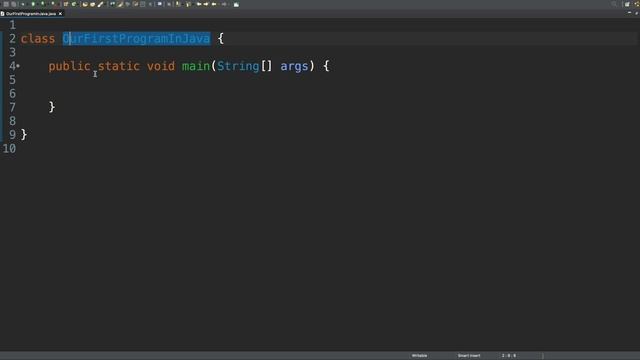Click the 'String' type in main signature
This screenshot has height=360, width=640.
click(x=238, y=66)
